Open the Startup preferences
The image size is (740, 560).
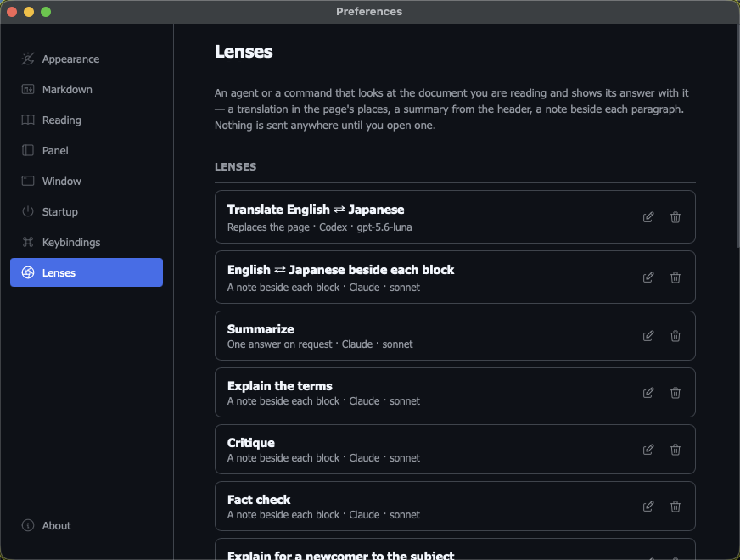tap(87, 211)
